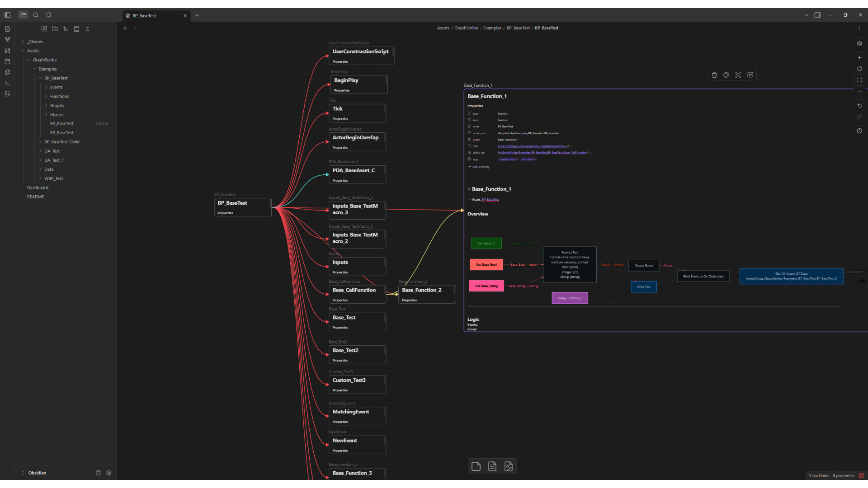Navigate back with the left arrow

(125, 28)
